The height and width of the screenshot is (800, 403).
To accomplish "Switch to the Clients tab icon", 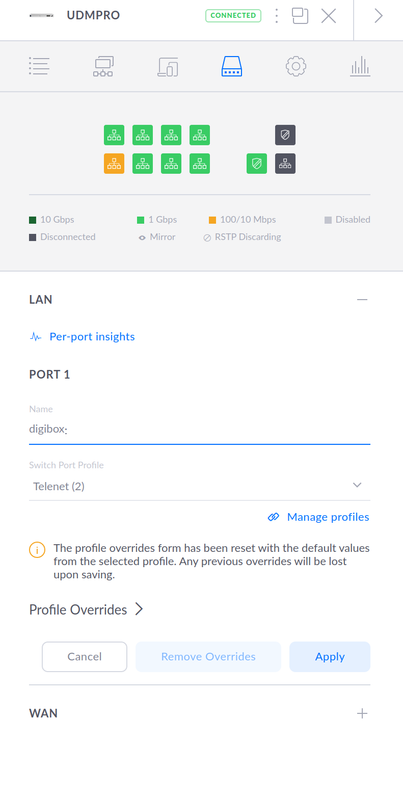I will 104,66.
